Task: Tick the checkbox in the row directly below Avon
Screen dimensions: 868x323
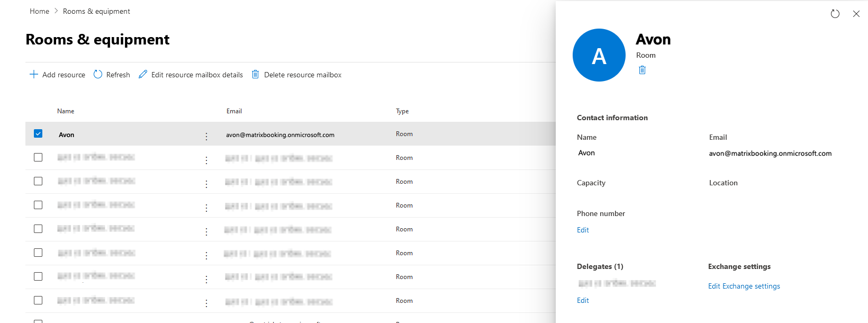Action: (38, 157)
